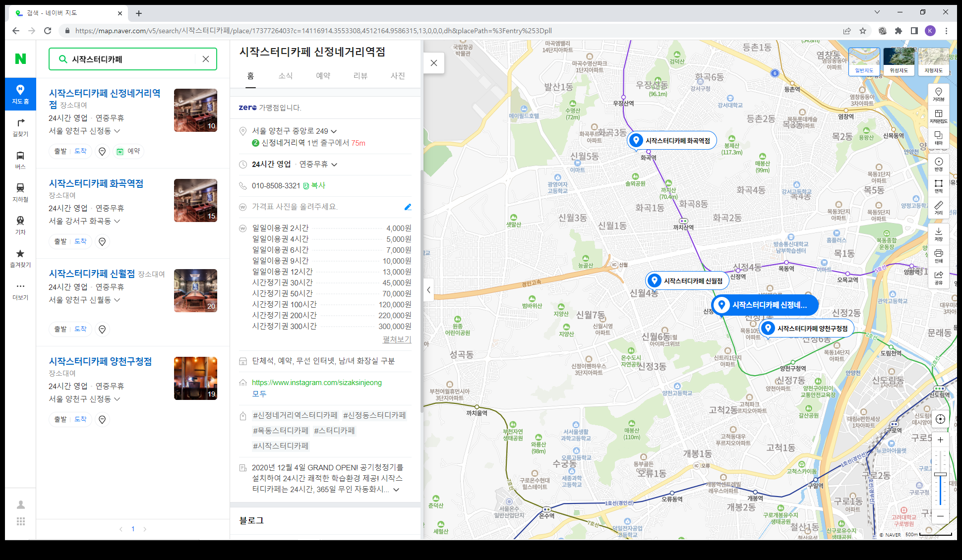
Task: Zoom out with the minus button
Action: click(940, 516)
